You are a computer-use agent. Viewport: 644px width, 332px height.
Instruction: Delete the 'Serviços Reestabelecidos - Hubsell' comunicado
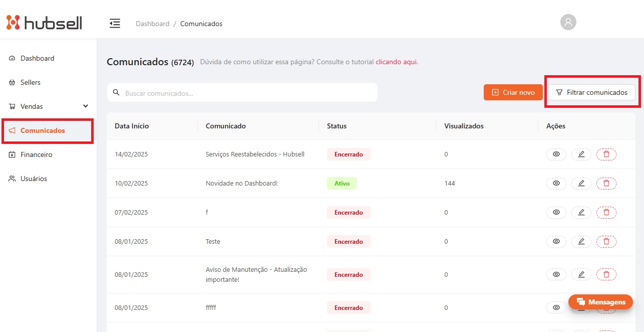coord(606,154)
